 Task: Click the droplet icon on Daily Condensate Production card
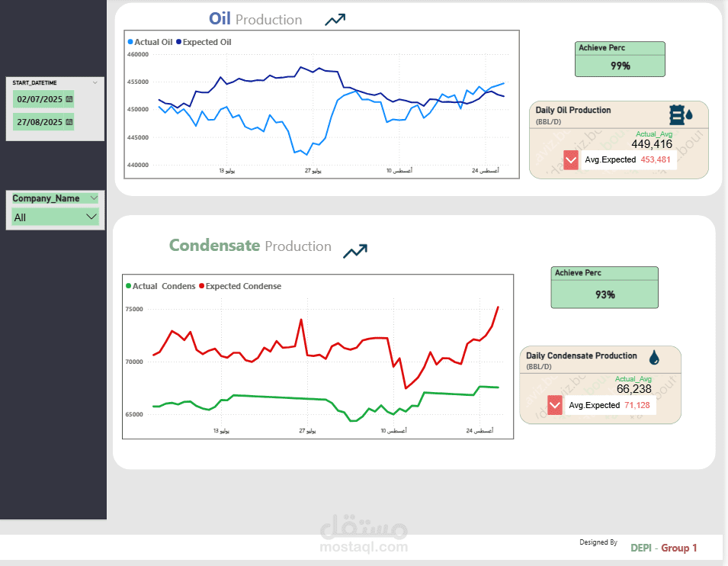click(x=653, y=359)
